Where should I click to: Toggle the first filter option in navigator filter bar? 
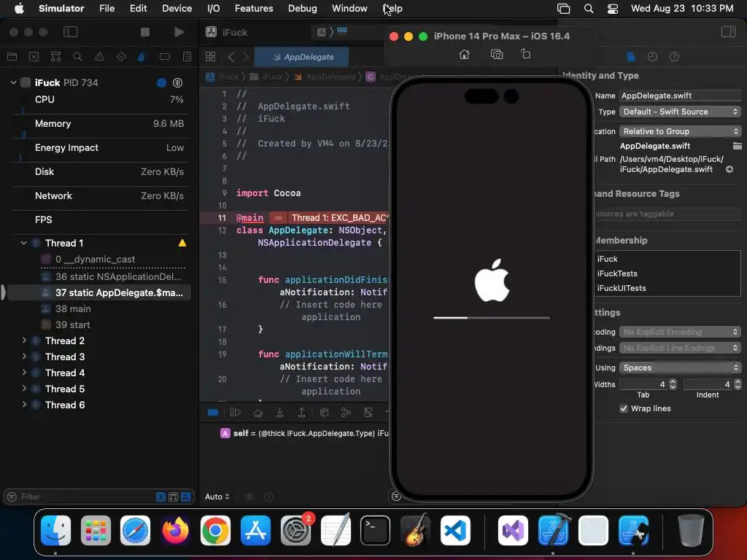160,497
